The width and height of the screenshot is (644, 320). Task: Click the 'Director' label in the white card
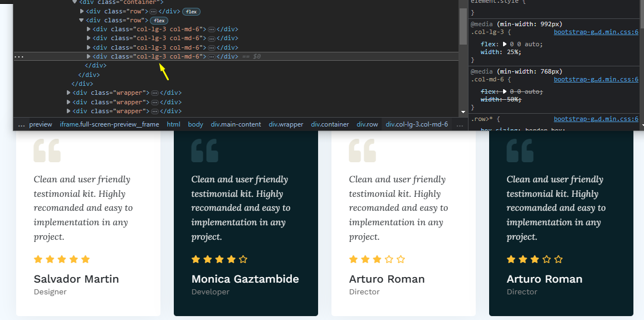tap(364, 292)
